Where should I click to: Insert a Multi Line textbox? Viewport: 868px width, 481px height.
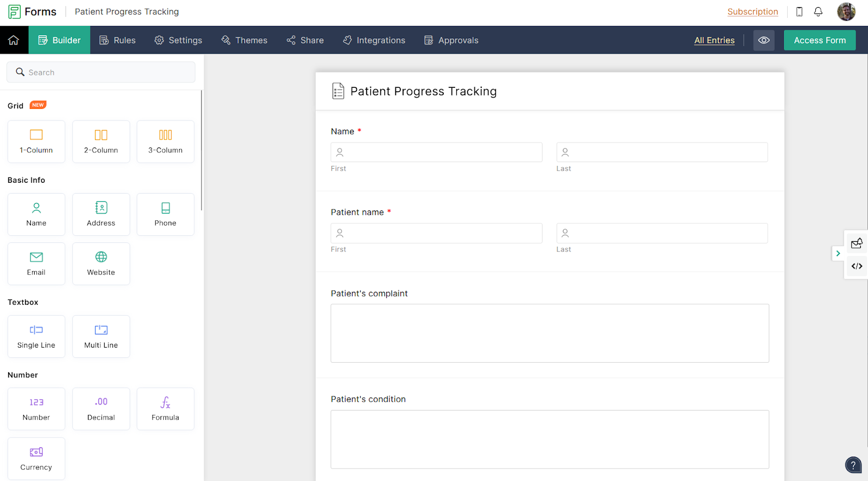[100, 336]
